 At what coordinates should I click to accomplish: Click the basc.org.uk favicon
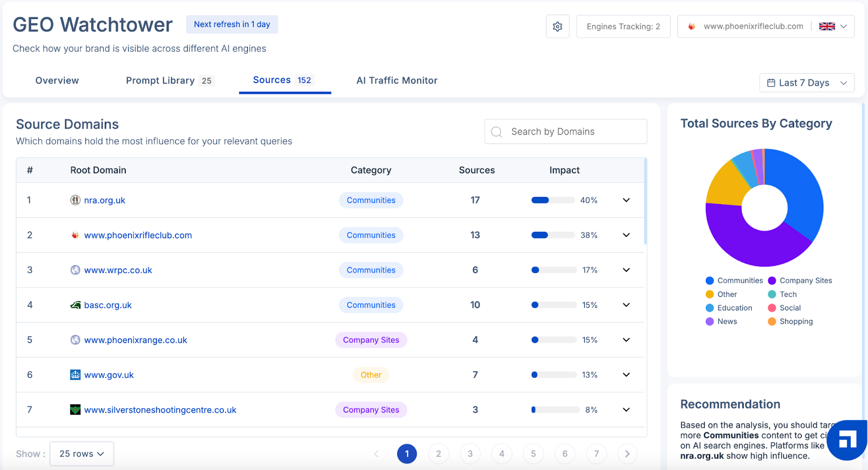tap(75, 305)
